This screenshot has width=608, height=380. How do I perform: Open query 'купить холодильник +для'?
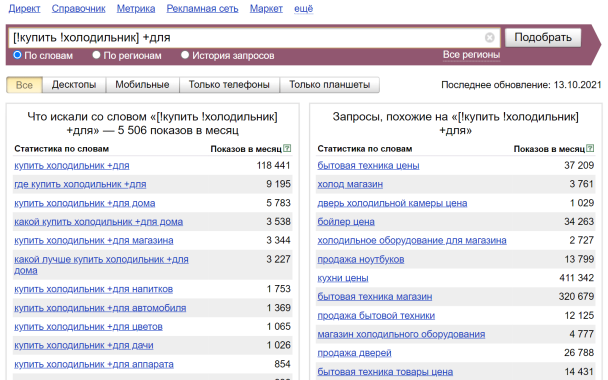(x=72, y=166)
